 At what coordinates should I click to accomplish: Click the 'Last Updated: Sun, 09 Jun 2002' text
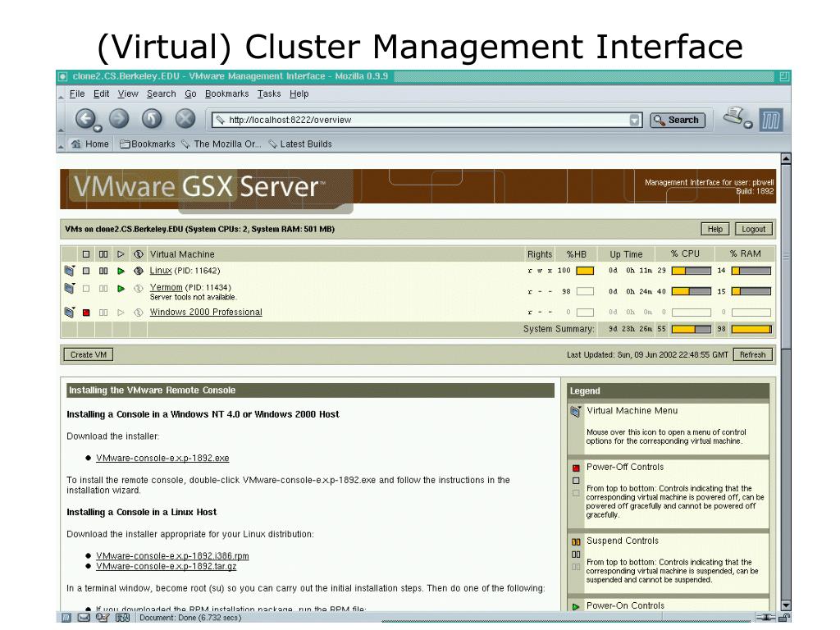pyautogui.click(x=647, y=354)
